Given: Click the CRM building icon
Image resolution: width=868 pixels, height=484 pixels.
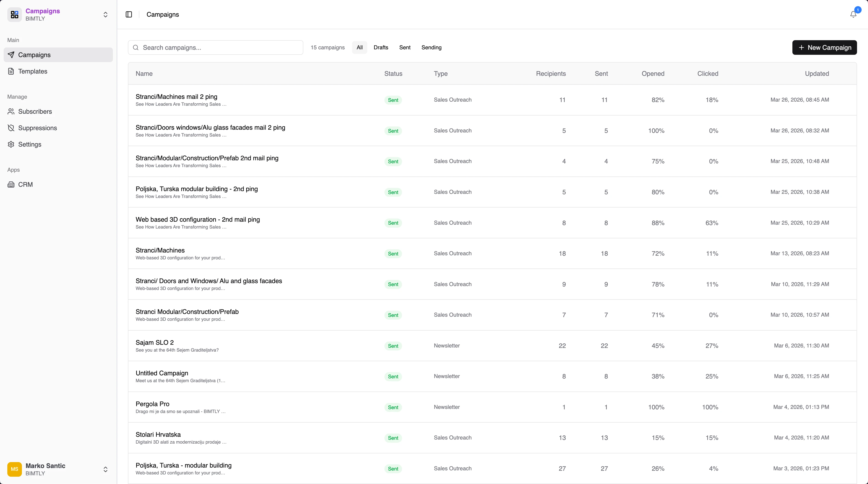Looking at the screenshot, I should 11,184.
